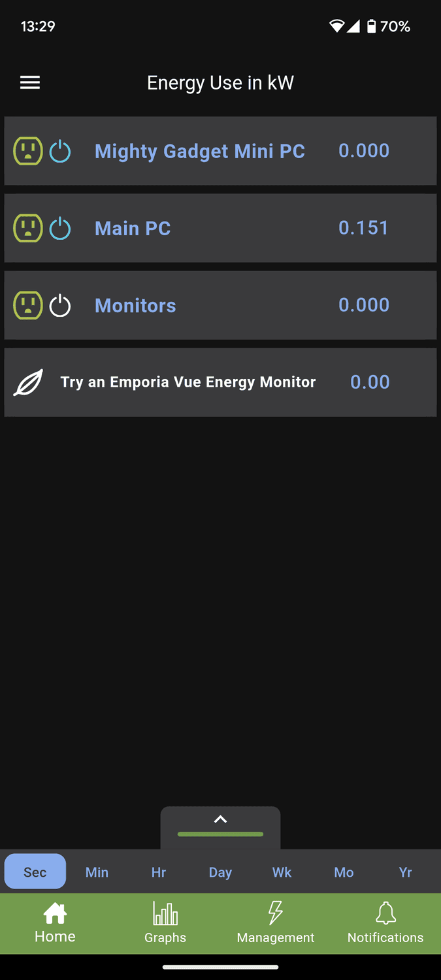441x980 pixels.
Task: Open the hamburger navigation menu
Action: 30,82
